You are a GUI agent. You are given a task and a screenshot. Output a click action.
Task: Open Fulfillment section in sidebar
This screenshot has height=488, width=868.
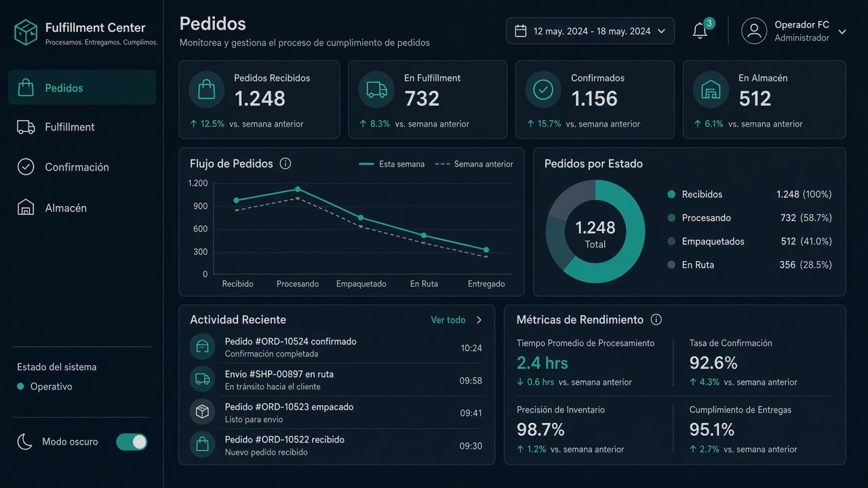click(82, 127)
